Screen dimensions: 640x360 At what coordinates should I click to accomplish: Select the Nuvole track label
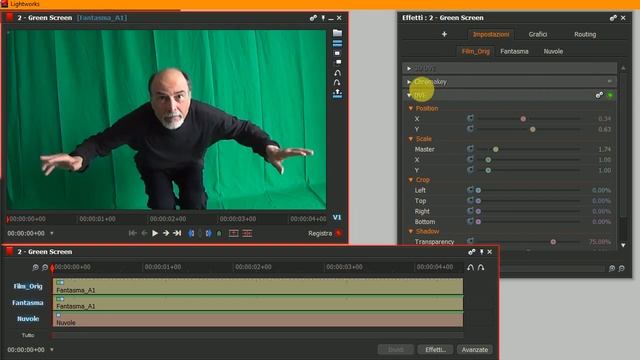tap(28, 319)
